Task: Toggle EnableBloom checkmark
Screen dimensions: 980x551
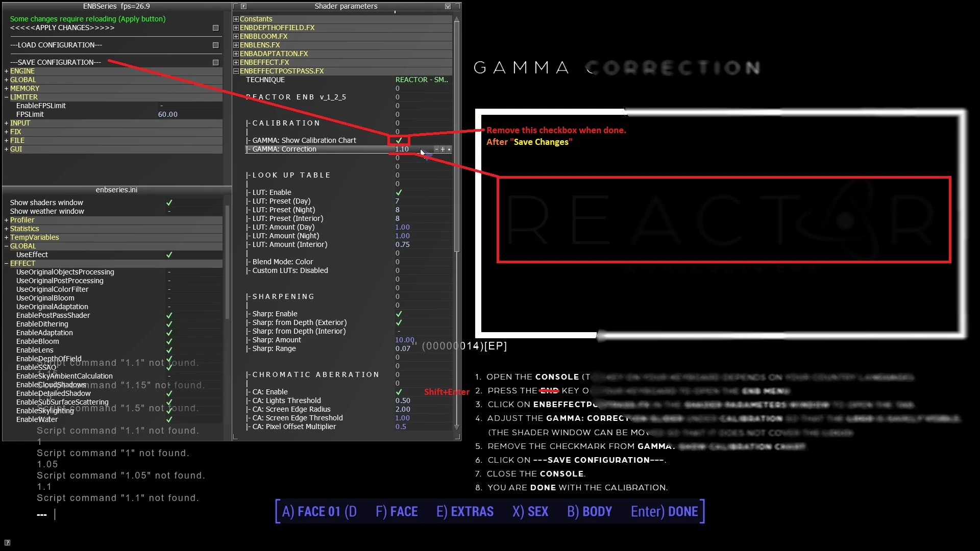Action: coord(169,342)
